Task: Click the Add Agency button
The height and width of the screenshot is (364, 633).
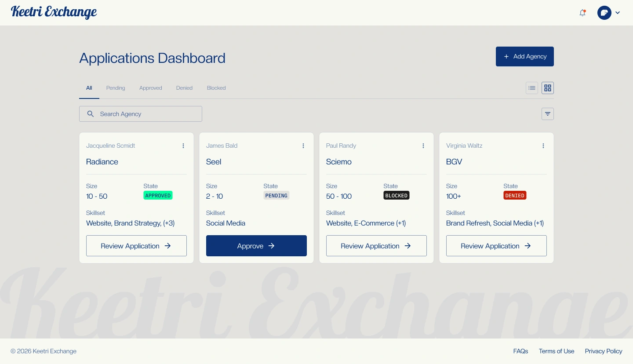Action: (x=525, y=56)
